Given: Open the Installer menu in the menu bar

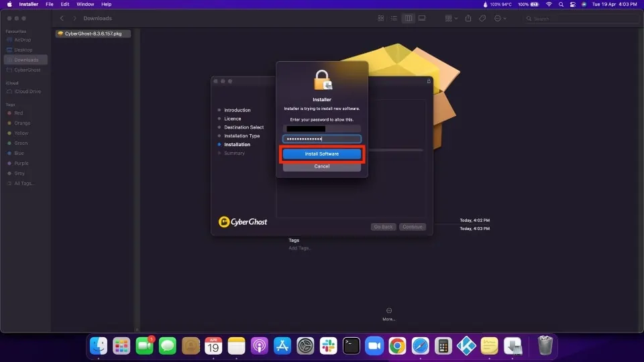Looking at the screenshot, I should tap(29, 4).
